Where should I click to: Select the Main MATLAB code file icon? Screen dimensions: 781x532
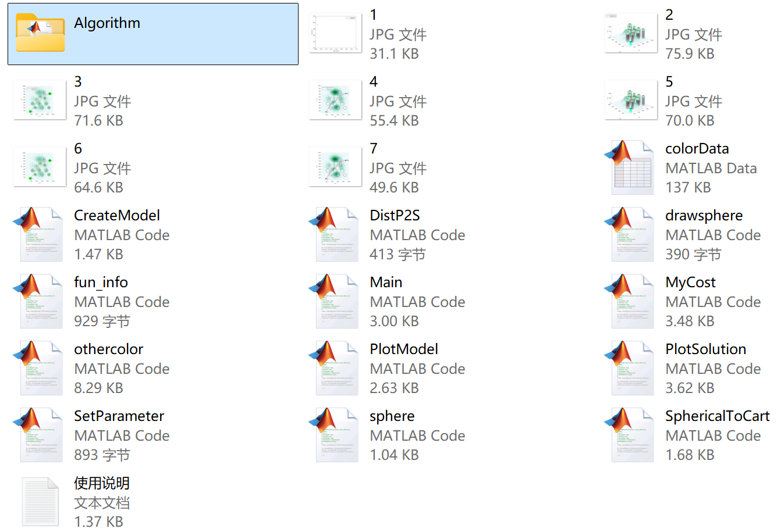(x=336, y=301)
